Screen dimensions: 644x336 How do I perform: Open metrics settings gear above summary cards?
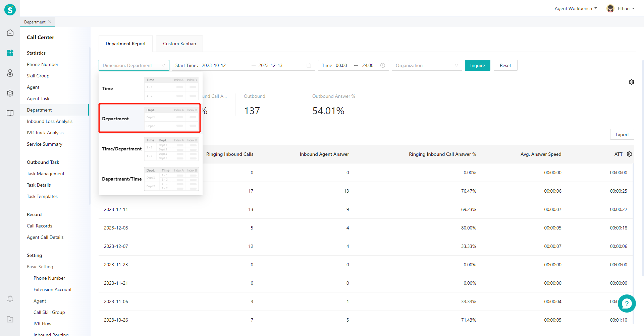[632, 82]
